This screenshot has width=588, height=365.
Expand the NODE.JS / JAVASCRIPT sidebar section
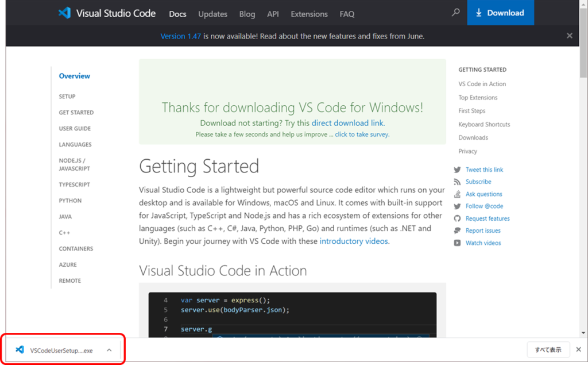74,164
